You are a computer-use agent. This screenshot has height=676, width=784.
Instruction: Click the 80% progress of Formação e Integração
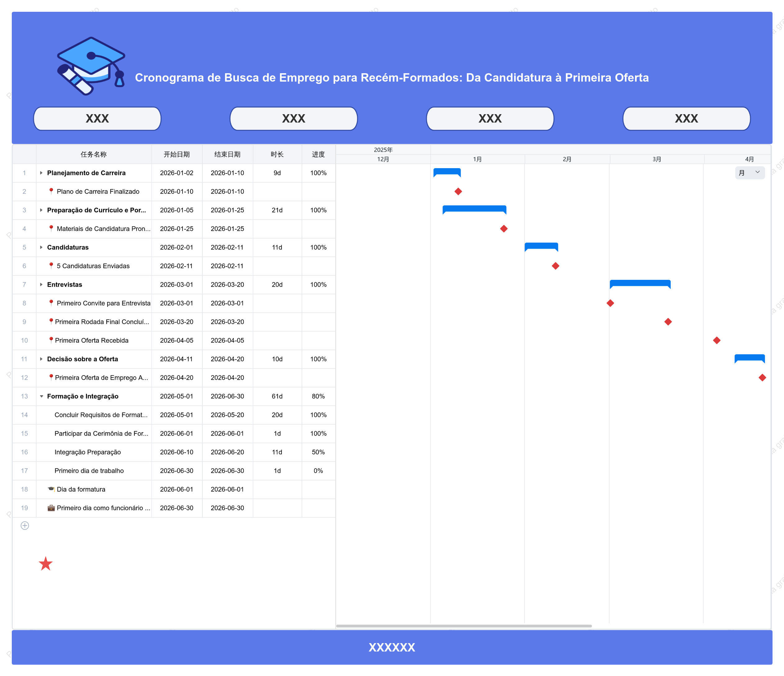coord(318,396)
